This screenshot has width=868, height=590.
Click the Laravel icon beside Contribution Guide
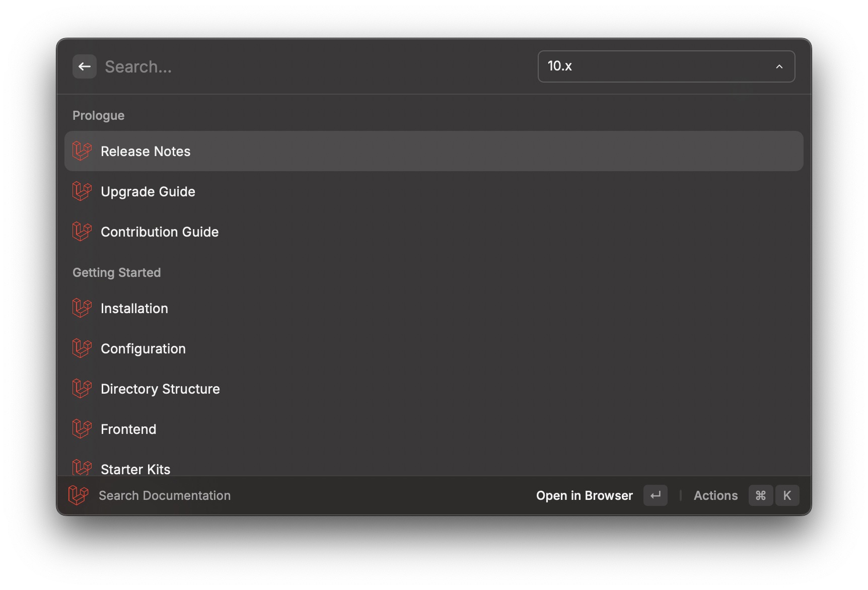point(82,232)
